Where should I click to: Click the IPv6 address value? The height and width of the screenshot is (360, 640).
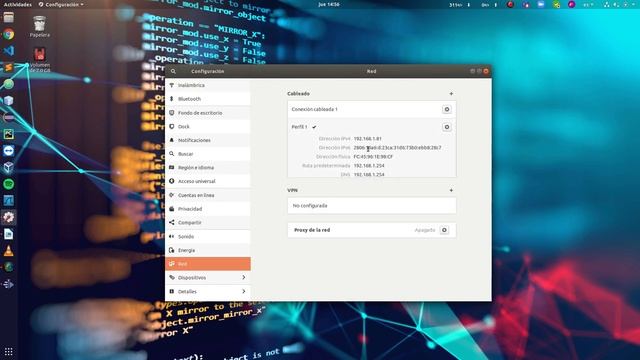(397, 148)
